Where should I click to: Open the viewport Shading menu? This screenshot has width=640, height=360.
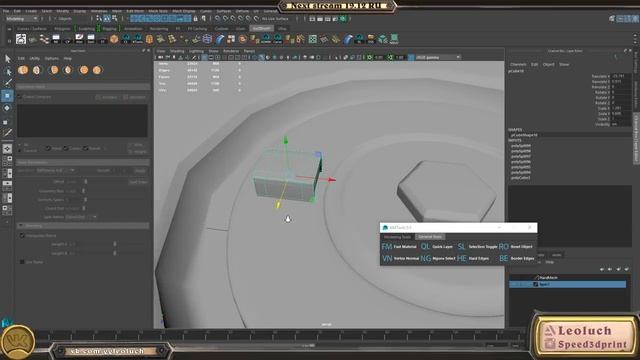pyautogui.click(x=177, y=51)
